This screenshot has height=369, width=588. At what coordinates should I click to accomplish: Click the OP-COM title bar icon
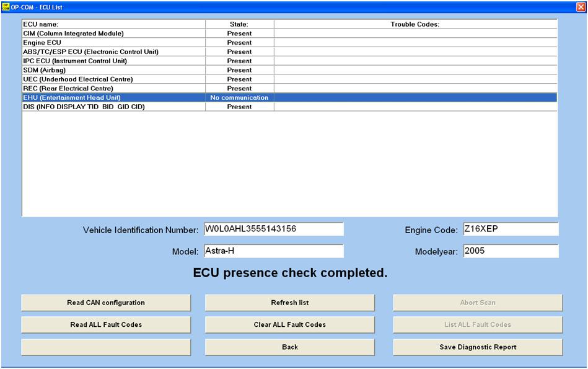[x=6, y=6]
